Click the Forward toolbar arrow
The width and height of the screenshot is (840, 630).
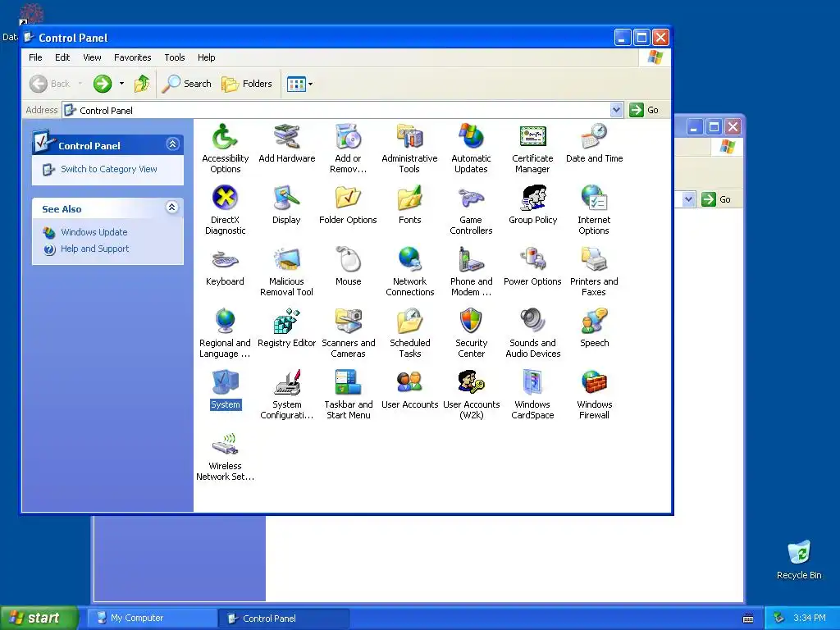click(x=103, y=84)
